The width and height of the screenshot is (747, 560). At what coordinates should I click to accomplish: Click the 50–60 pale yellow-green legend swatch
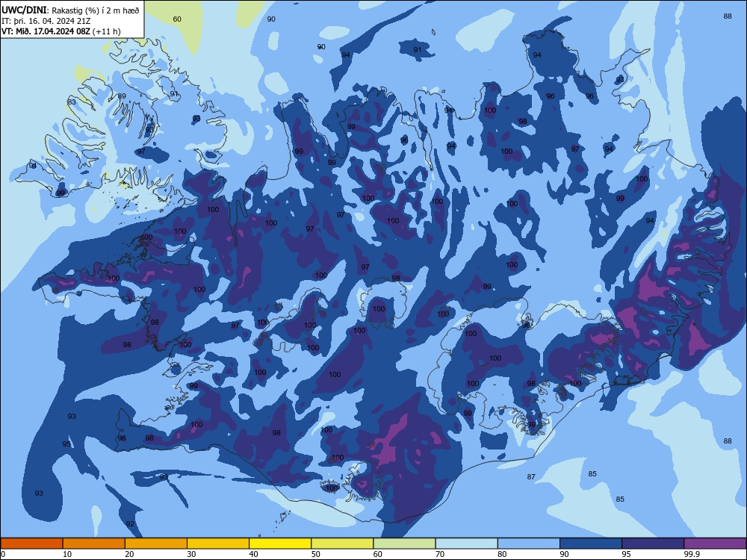click(343, 544)
